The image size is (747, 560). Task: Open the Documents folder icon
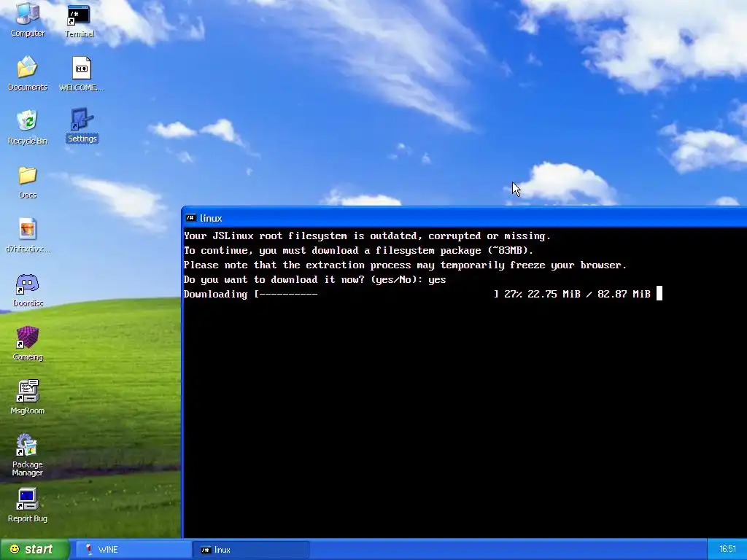click(28, 73)
